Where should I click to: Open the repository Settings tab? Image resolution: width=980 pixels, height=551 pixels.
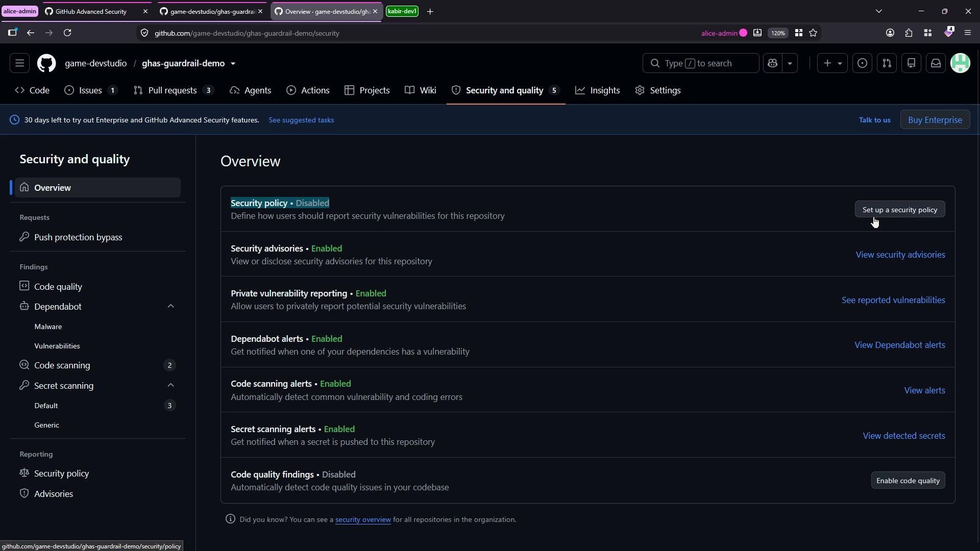[x=658, y=90]
